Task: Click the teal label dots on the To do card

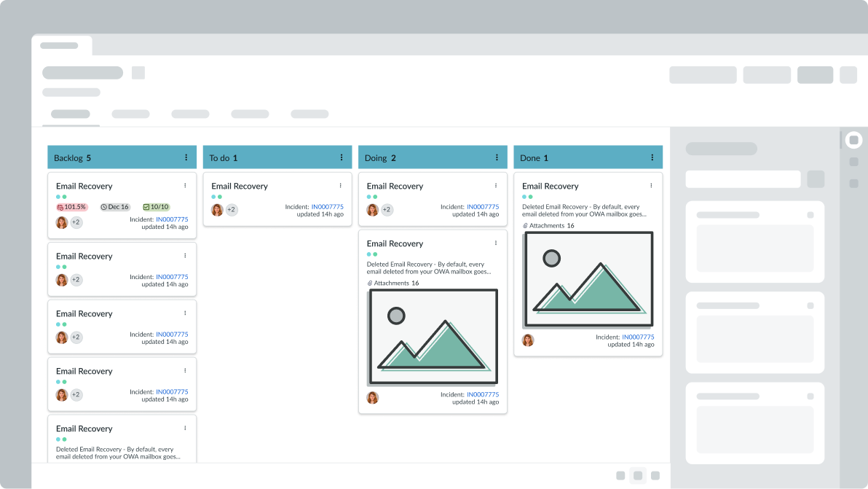Action: click(x=216, y=197)
